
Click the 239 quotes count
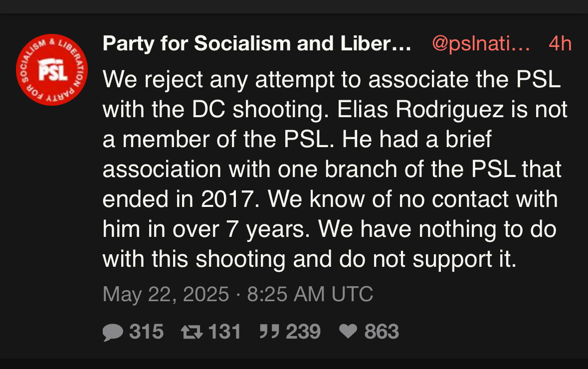click(x=303, y=332)
